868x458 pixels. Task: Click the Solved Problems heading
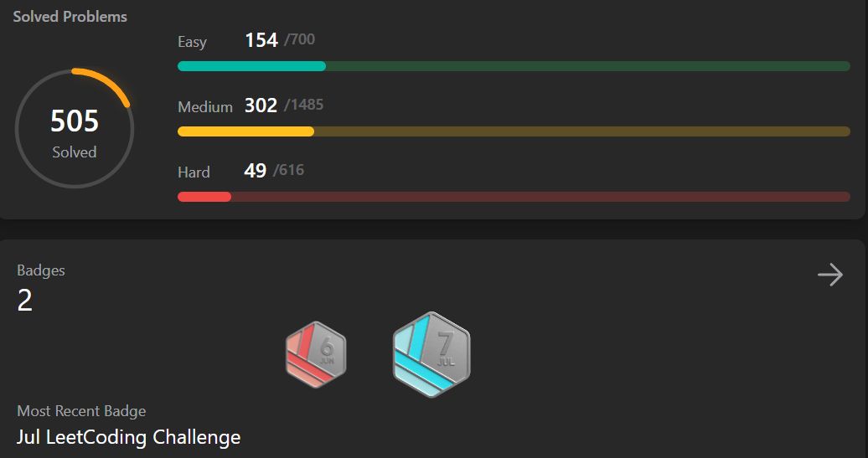(x=70, y=17)
